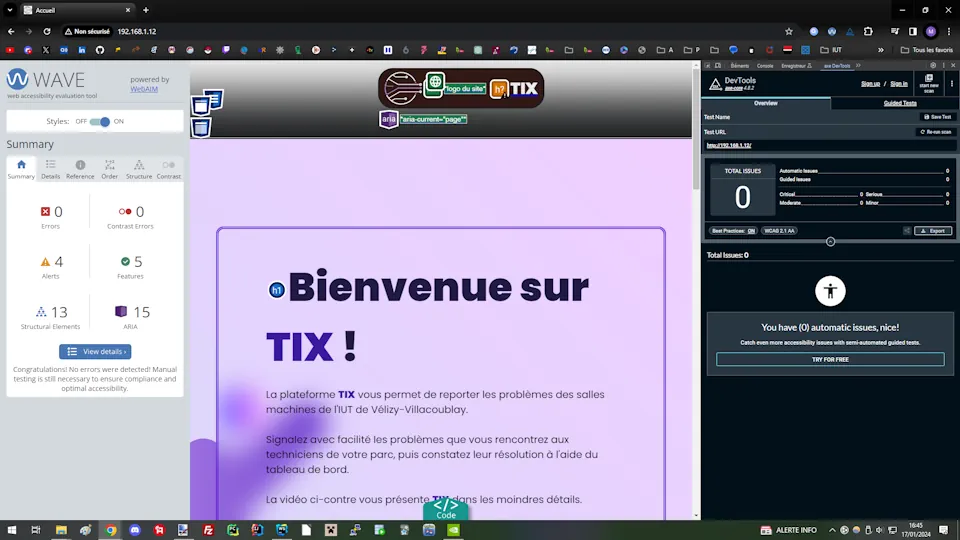Open the axe DevTools three-dot options menu
Screen dimensions: 960x540
point(951,84)
